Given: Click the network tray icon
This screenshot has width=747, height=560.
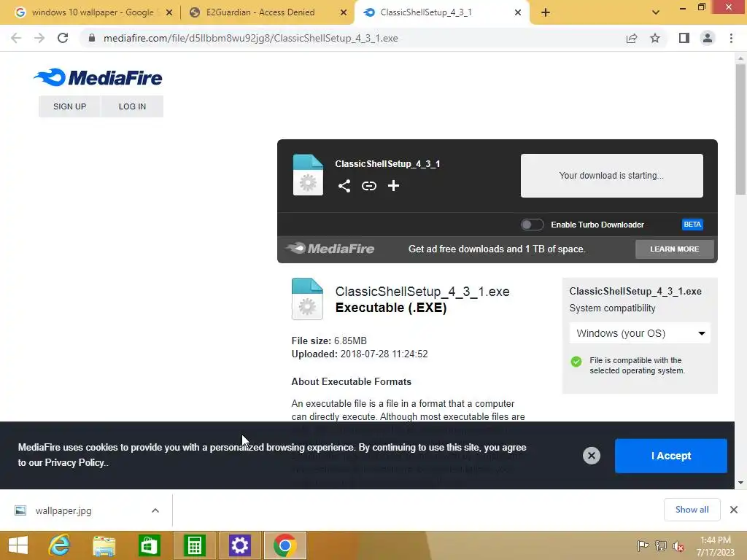Looking at the screenshot, I should tap(661, 546).
